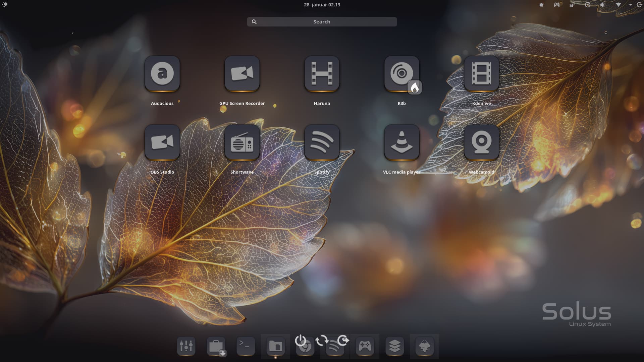Open the terminal from the dock

246,346
